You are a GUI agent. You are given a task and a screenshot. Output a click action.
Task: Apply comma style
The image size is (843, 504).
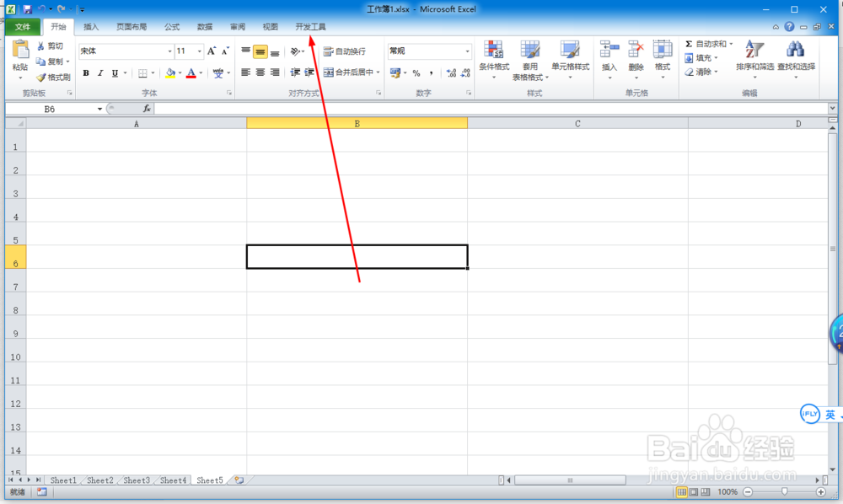pyautogui.click(x=431, y=73)
